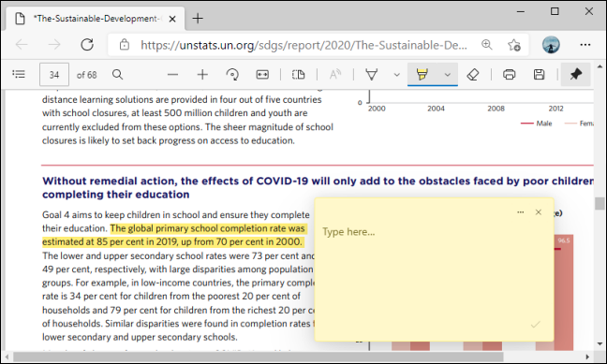Open the user profile avatar

click(x=551, y=45)
